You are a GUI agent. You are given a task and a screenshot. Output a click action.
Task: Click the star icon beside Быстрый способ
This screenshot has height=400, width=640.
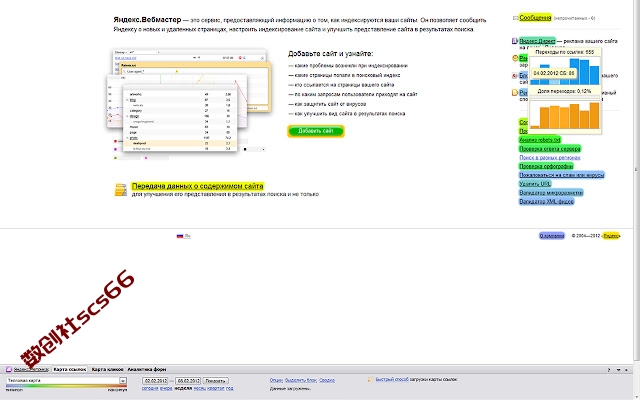370,379
